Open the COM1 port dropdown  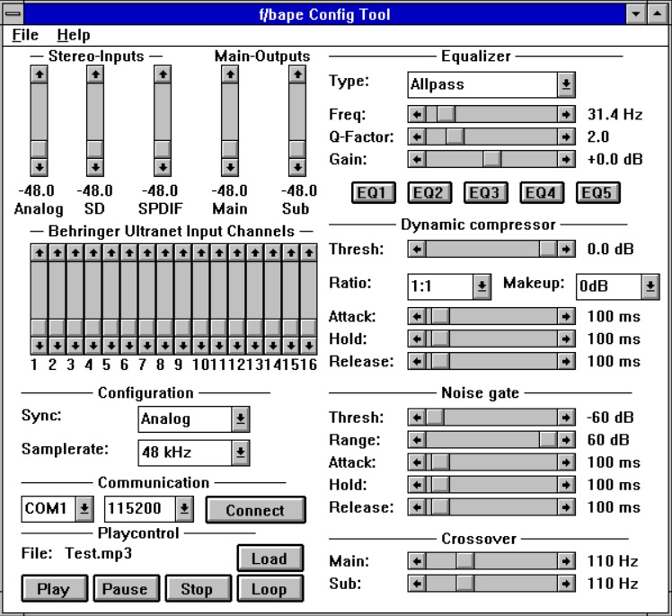[x=84, y=508]
